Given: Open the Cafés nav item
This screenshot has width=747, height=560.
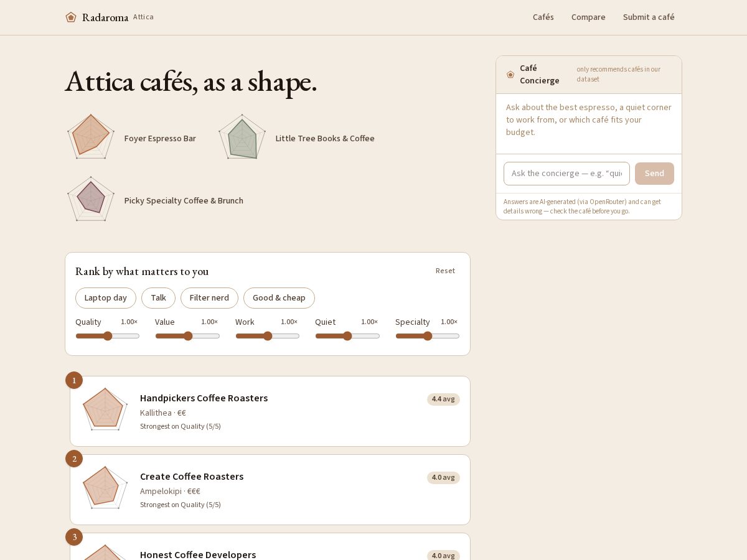Looking at the screenshot, I should pyautogui.click(x=543, y=17).
